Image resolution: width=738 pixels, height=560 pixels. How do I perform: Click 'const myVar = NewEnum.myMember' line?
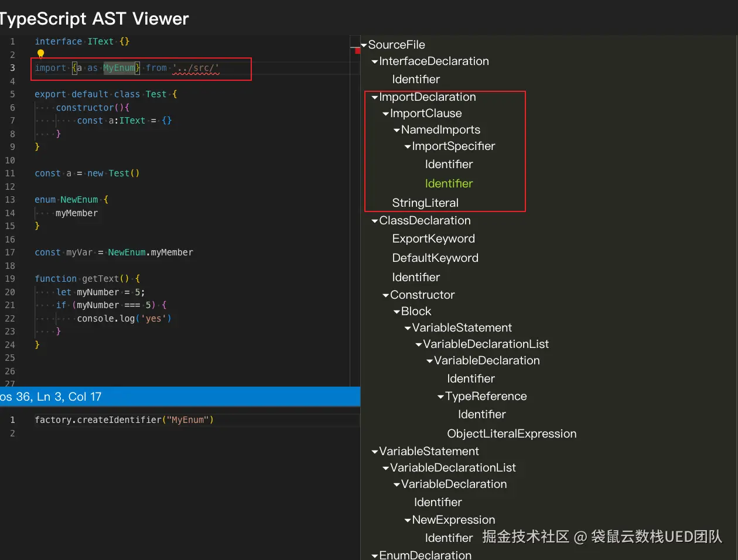pos(114,252)
